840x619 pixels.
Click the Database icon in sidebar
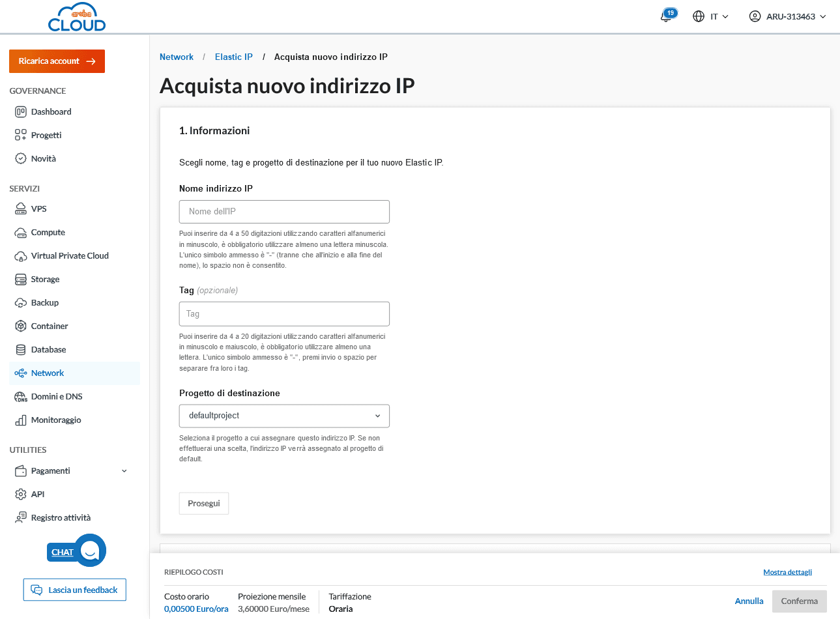21,350
